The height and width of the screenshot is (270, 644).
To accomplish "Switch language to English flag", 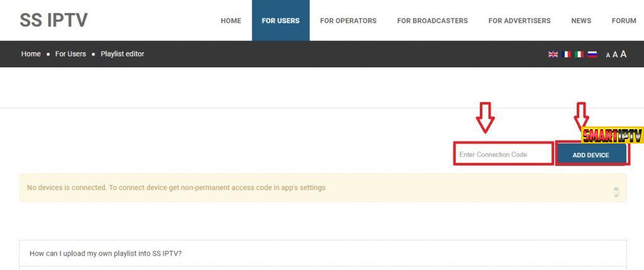I will click(x=553, y=54).
